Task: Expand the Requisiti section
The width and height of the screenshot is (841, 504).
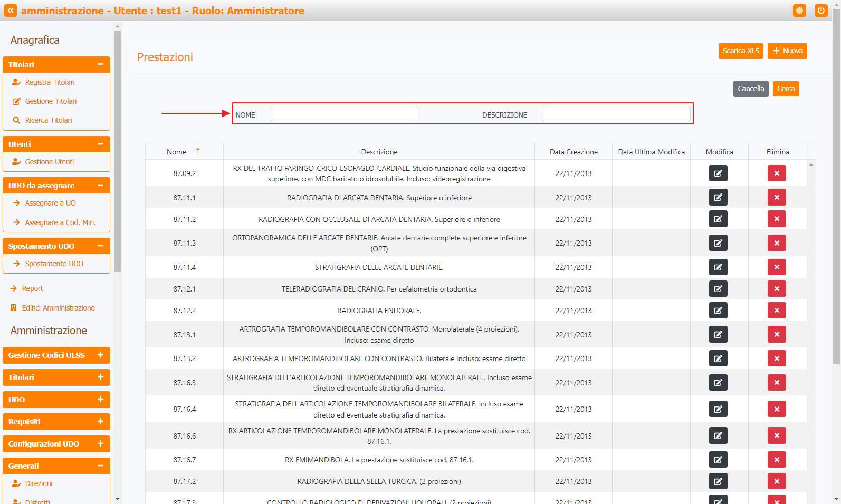Action: click(100, 422)
